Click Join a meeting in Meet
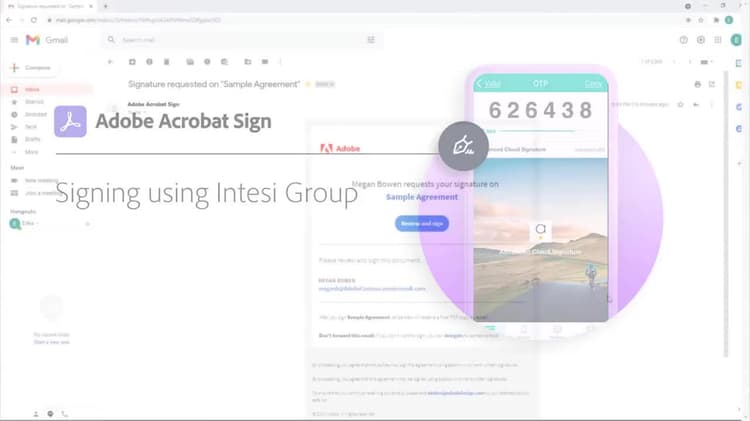 point(42,193)
